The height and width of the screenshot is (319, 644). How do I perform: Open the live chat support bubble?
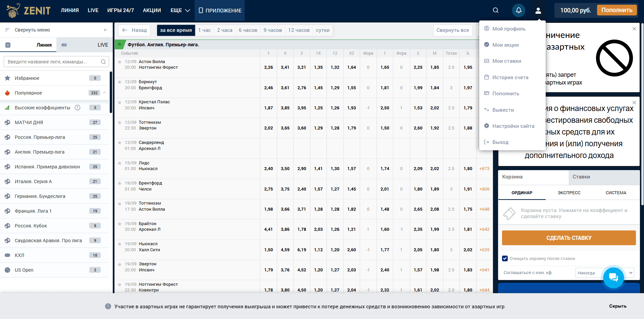(613, 277)
